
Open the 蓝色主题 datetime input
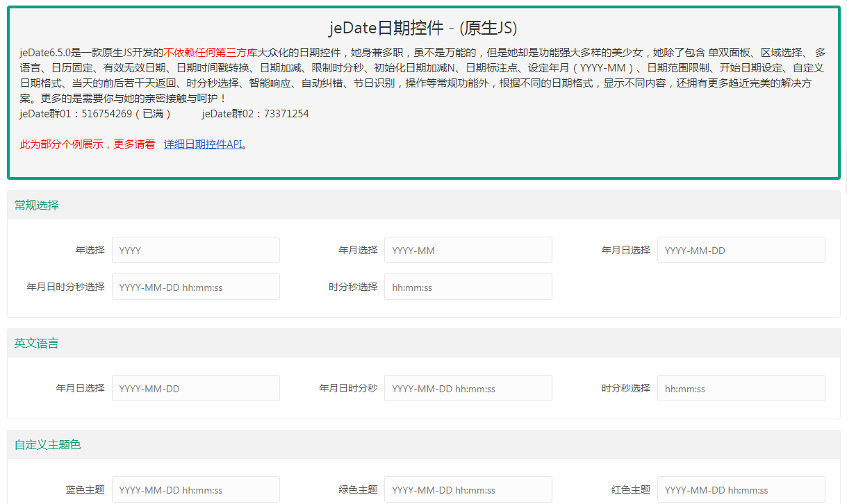196,489
